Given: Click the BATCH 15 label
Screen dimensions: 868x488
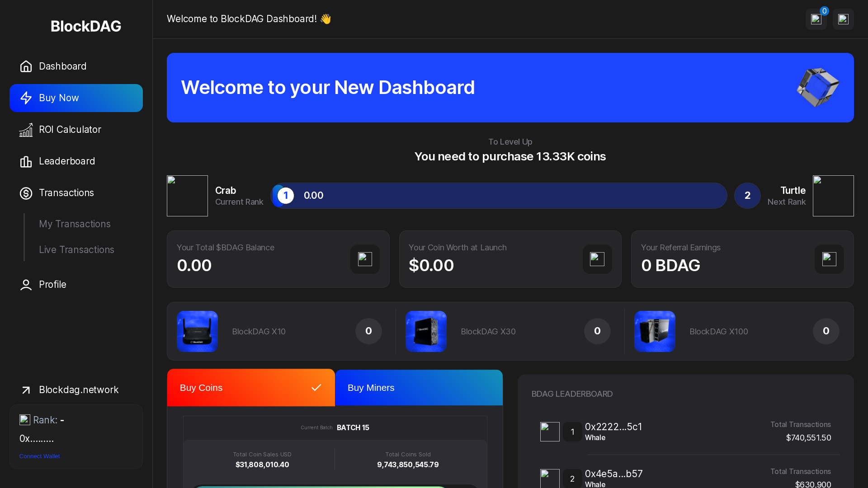Looking at the screenshot, I should [x=353, y=428].
